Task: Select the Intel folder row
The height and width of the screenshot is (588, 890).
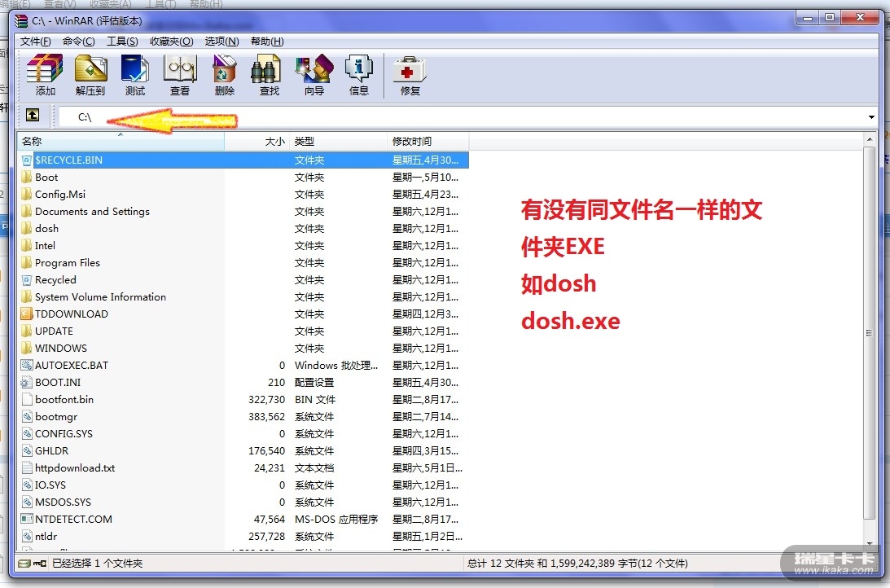Action: [x=243, y=246]
